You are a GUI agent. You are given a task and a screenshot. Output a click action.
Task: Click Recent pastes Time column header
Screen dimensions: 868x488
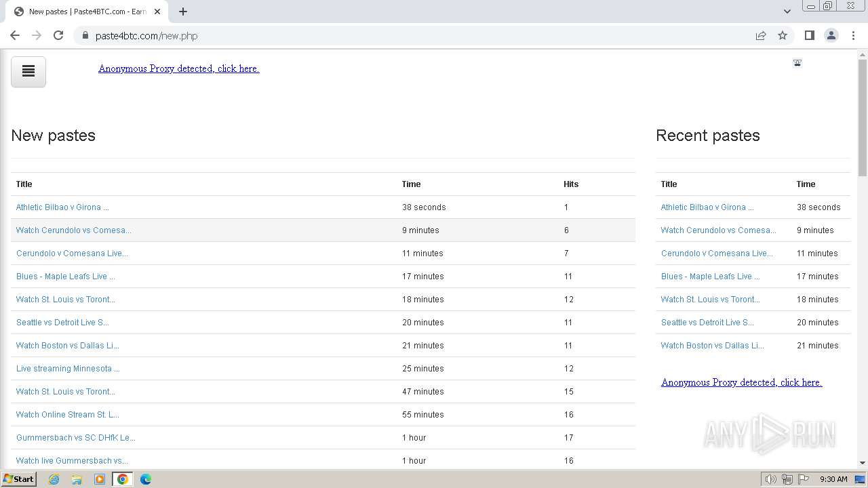click(x=806, y=184)
